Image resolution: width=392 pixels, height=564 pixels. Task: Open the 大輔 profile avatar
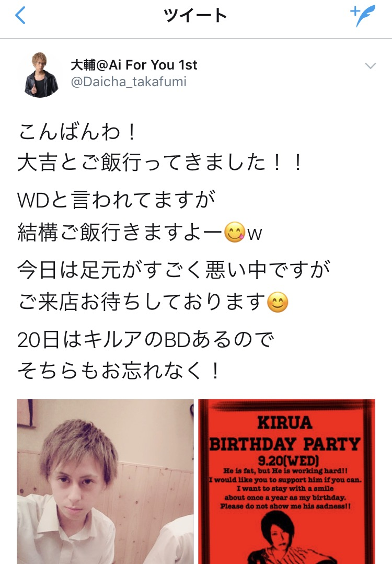pyautogui.click(x=41, y=75)
